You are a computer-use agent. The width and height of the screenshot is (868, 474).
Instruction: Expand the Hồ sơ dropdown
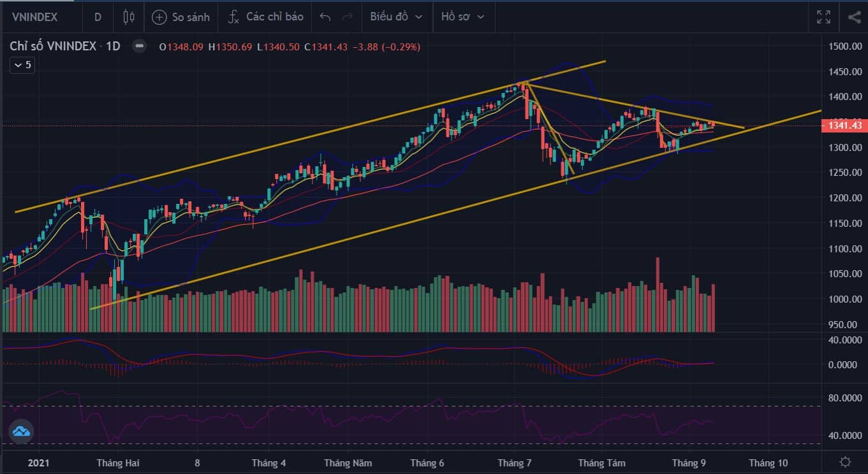tap(463, 17)
